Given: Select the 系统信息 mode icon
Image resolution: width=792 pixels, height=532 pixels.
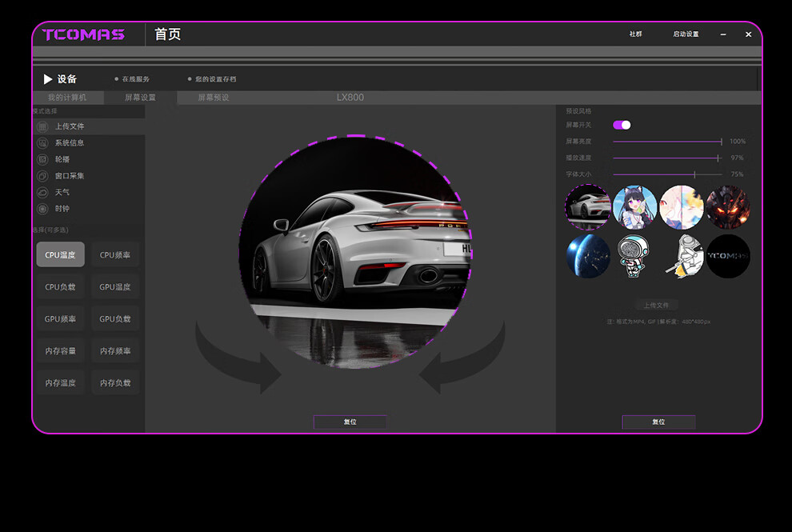Looking at the screenshot, I should click(x=43, y=143).
